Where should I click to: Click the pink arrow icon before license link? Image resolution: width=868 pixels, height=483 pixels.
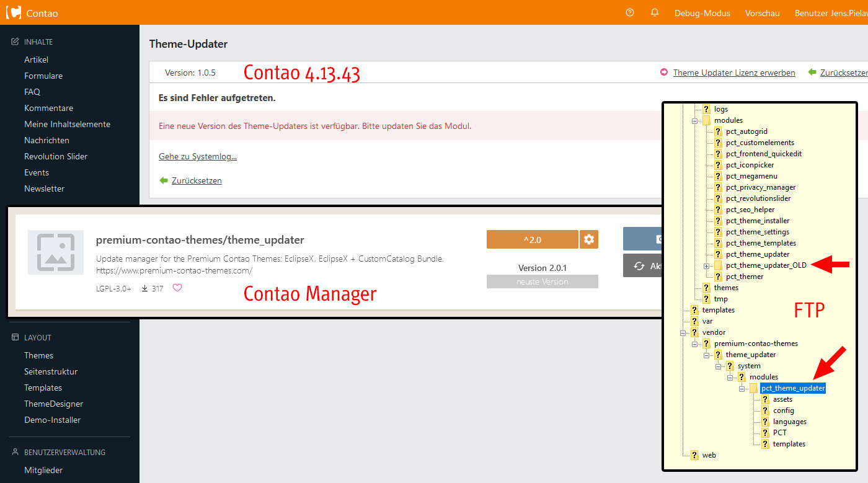[x=664, y=73]
